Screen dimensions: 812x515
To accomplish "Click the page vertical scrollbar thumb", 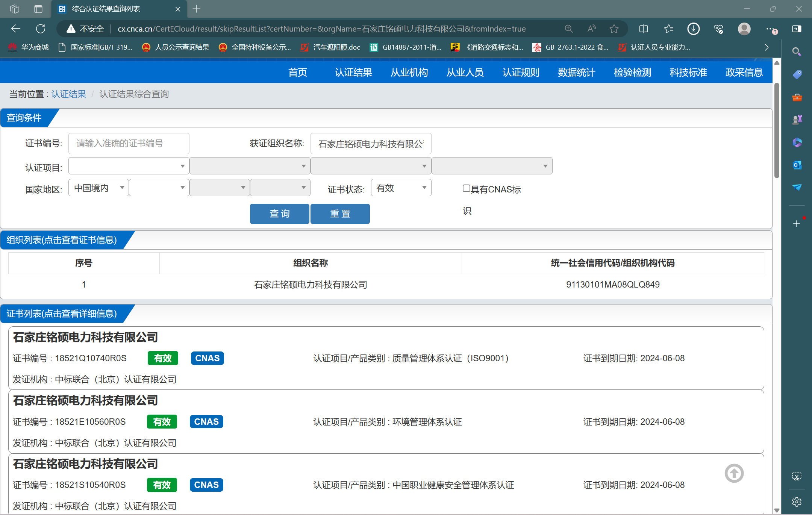I will click(x=777, y=130).
